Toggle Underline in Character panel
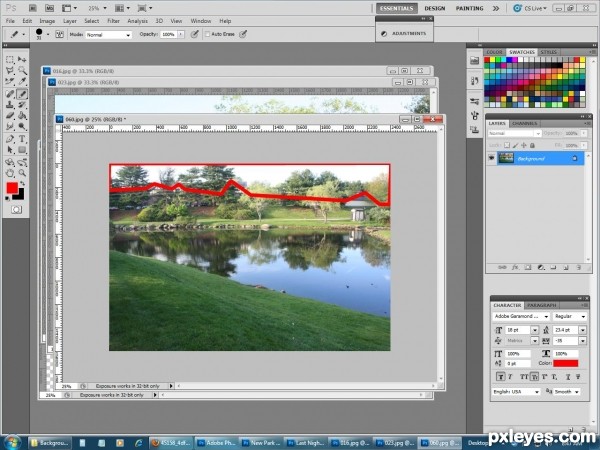The image size is (600, 450). pyautogui.click(x=568, y=377)
